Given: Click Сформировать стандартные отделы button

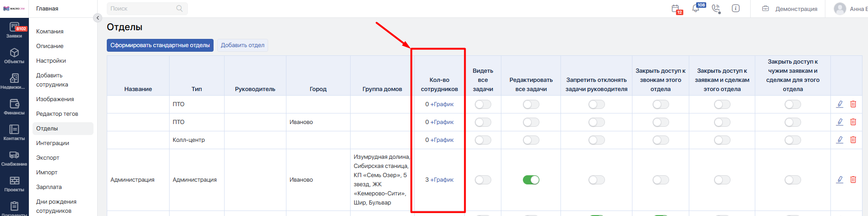Looking at the screenshot, I should pyautogui.click(x=160, y=45).
